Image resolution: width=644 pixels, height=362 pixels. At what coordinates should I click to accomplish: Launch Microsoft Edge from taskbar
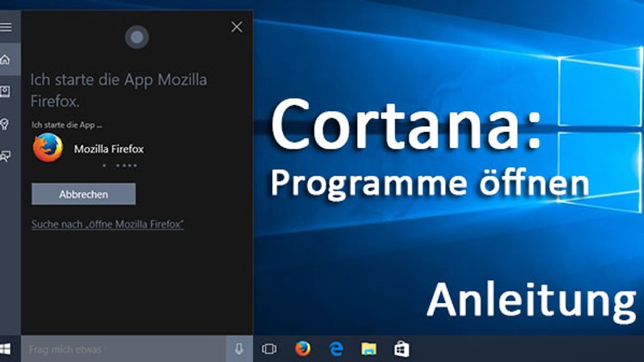[336, 349]
